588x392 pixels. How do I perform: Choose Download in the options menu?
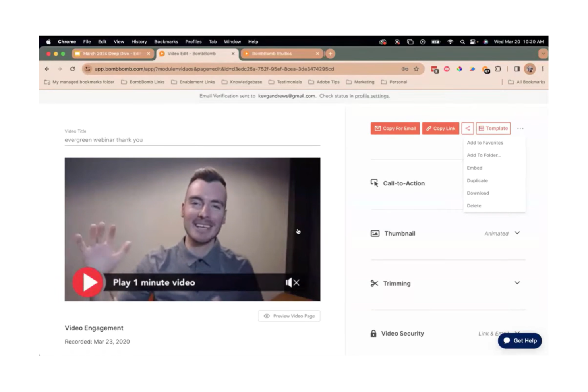(x=478, y=193)
